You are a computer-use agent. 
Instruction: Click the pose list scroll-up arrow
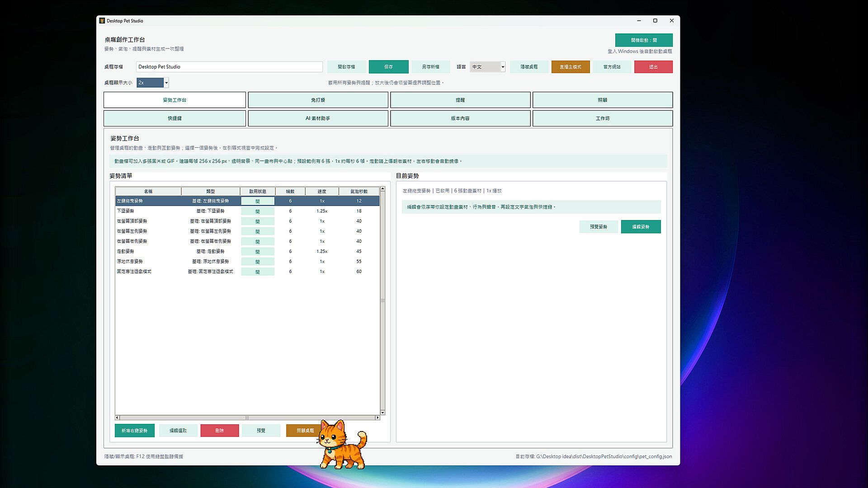(x=382, y=189)
